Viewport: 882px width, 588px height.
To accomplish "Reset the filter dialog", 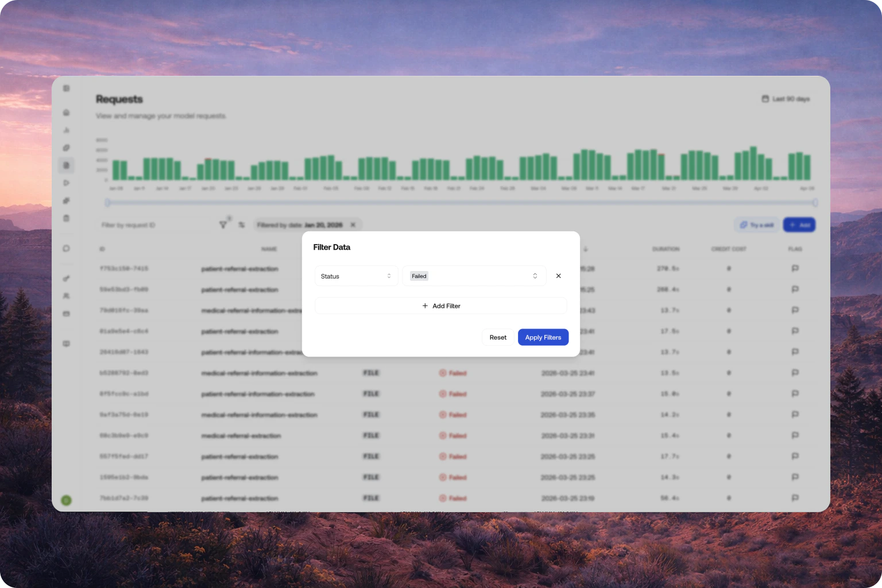I will tap(498, 338).
